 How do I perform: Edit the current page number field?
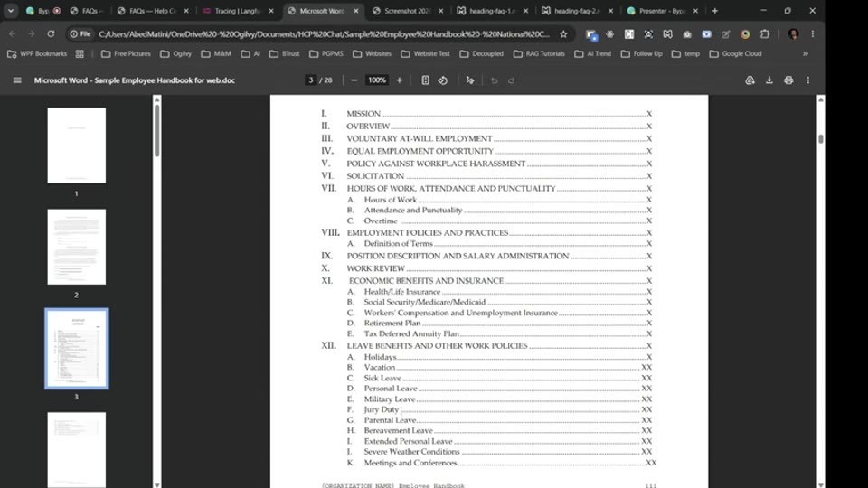click(x=310, y=80)
